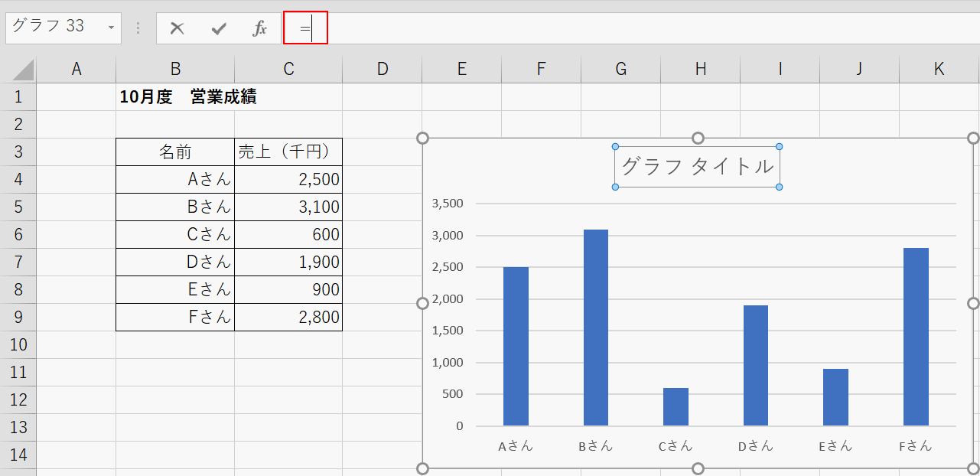This screenshot has height=476, width=980.
Task: Open the Insert Function fx dialog
Action: click(260, 28)
